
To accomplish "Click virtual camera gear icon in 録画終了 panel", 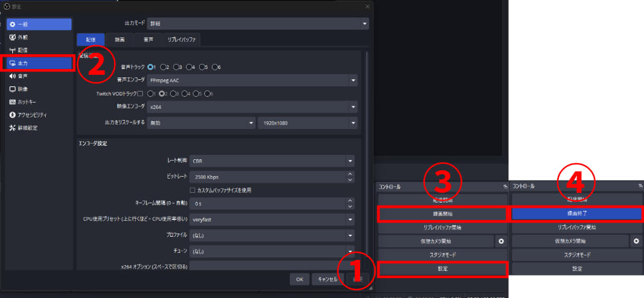I will (636, 241).
